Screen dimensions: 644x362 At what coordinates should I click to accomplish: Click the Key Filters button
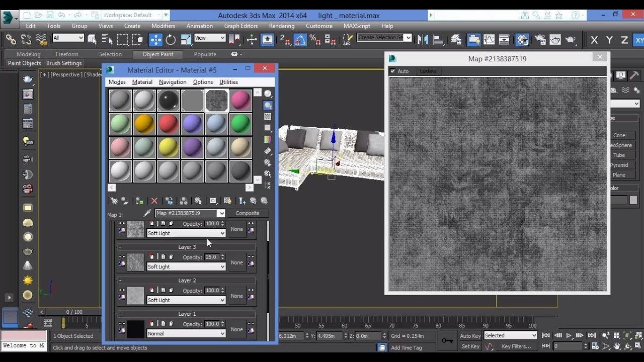click(x=516, y=346)
